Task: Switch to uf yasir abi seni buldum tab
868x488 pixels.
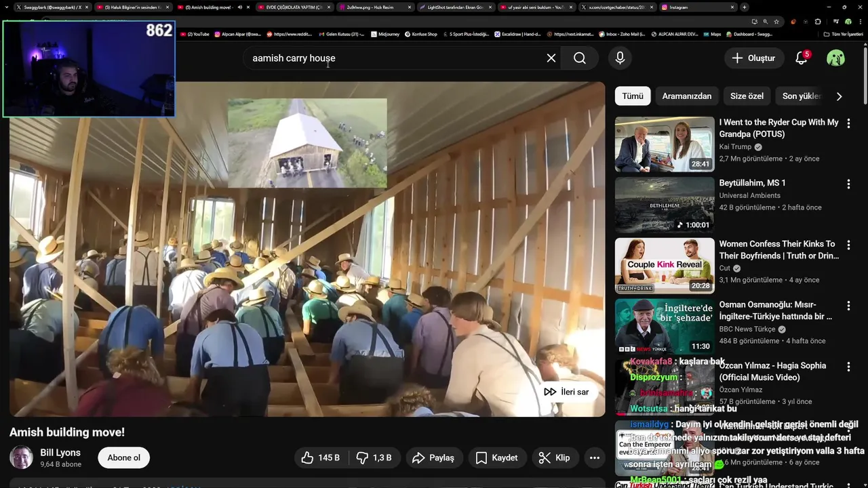Action: [x=536, y=7]
